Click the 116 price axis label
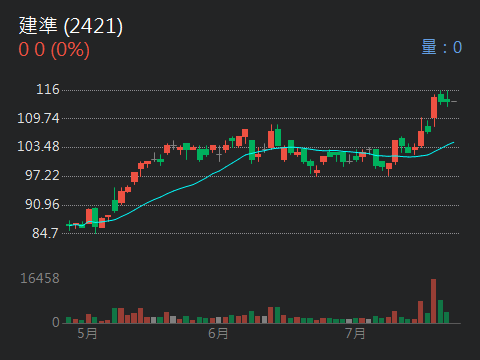 [48, 90]
